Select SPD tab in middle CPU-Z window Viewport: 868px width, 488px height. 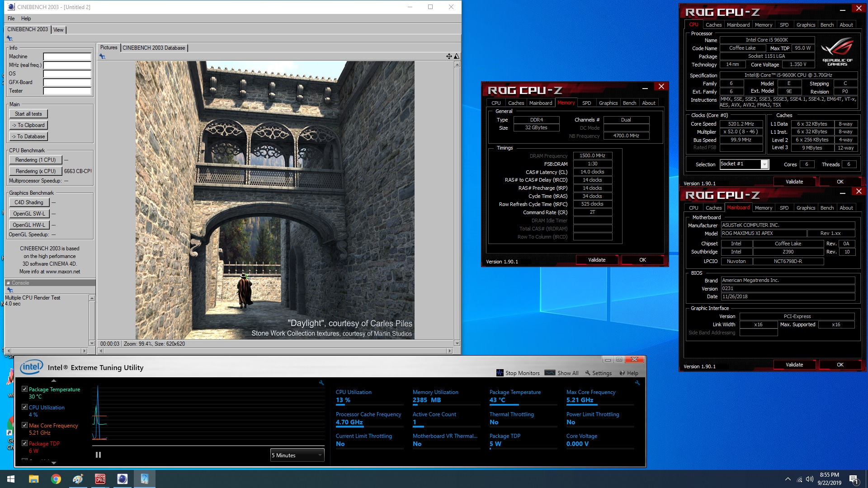(586, 103)
